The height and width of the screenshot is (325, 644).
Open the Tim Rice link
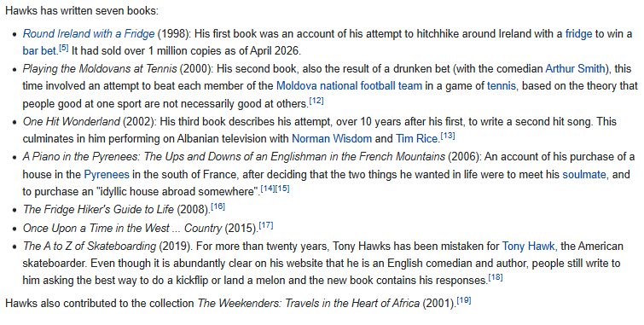click(x=416, y=139)
